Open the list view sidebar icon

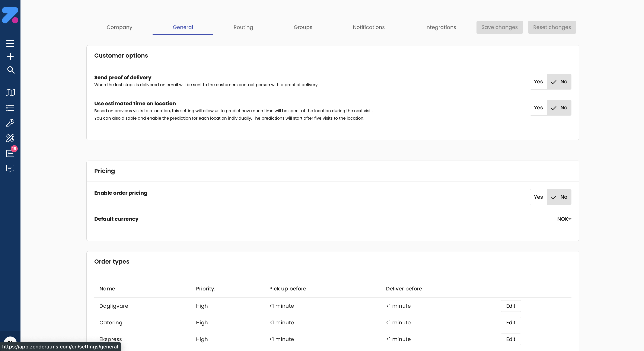pyautogui.click(x=10, y=108)
